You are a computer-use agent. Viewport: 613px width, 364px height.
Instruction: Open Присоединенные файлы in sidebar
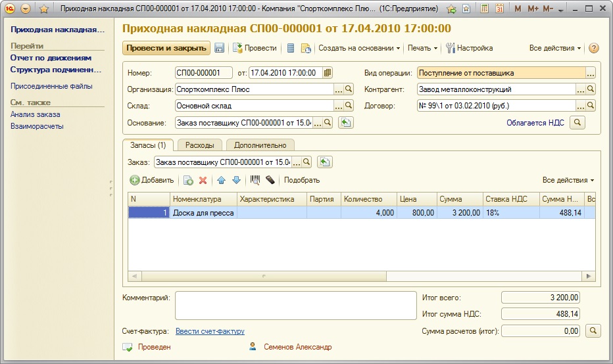point(51,86)
